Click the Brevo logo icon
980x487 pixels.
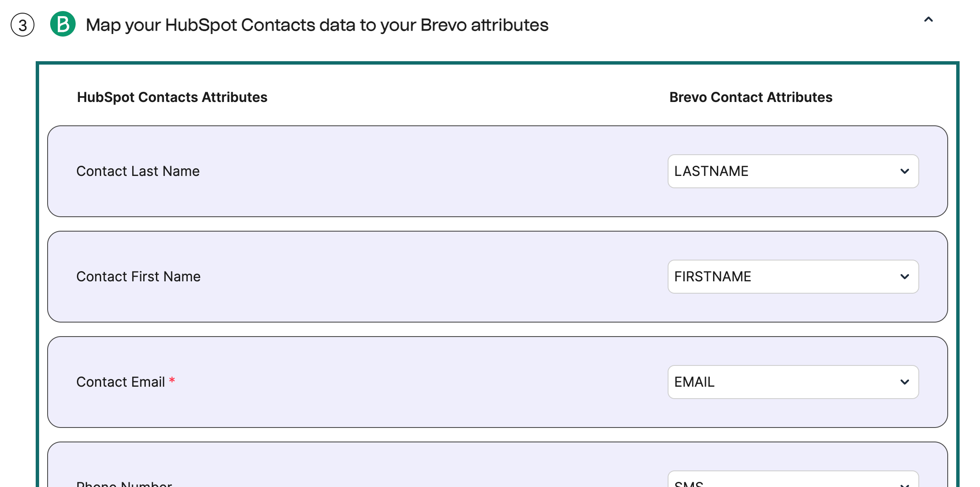(x=63, y=25)
